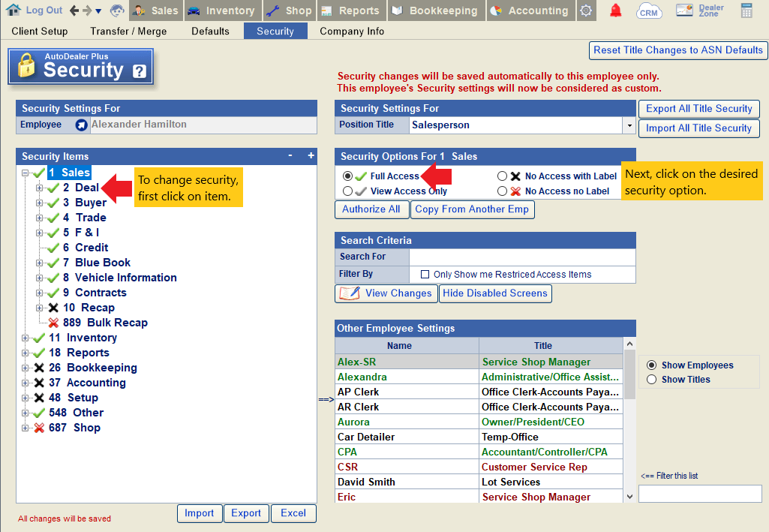The width and height of the screenshot is (769, 532).
Task: Click the red X icon beside Bulk Recap
Action: (x=53, y=323)
